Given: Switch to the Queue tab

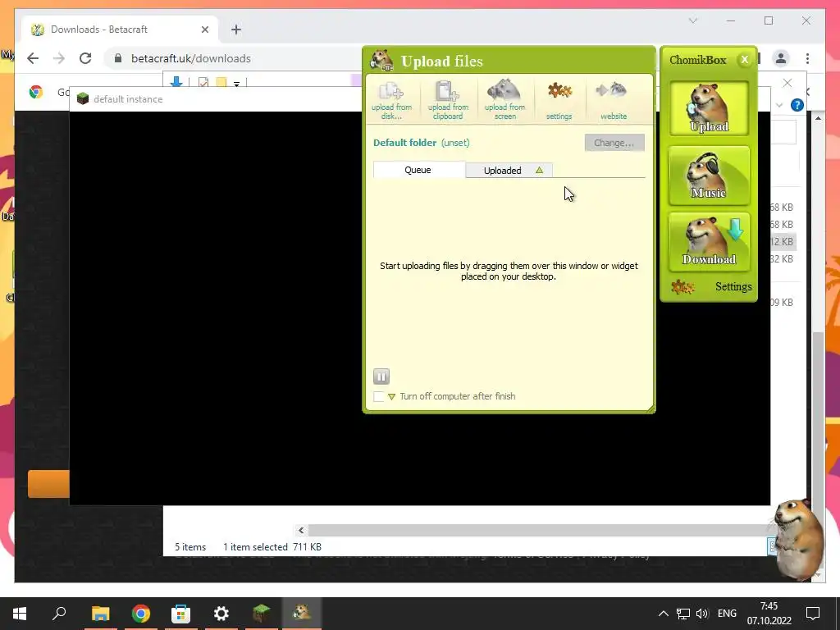Looking at the screenshot, I should [x=418, y=170].
